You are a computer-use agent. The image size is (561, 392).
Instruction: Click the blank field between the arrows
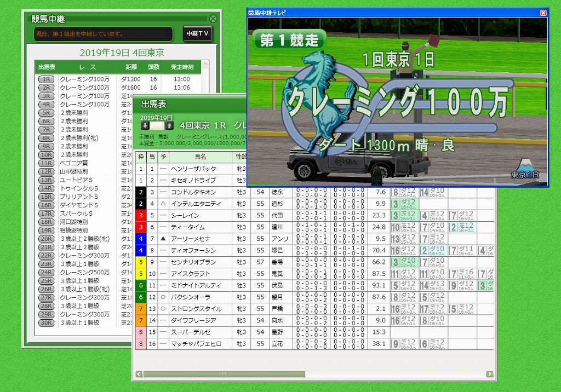click(x=157, y=125)
